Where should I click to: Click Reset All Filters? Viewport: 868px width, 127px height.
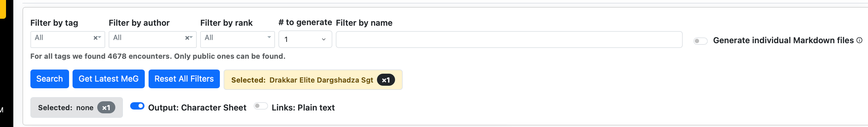184,79
